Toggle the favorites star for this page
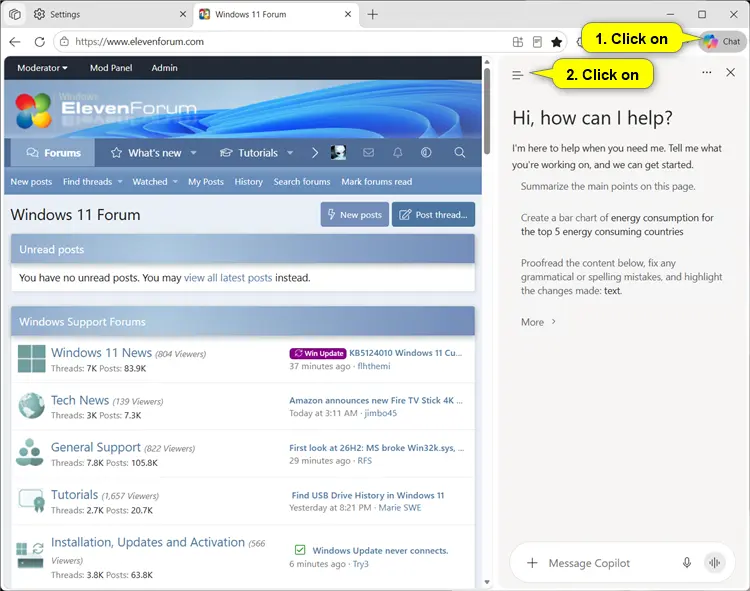This screenshot has height=591, width=750. pyautogui.click(x=556, y=42)
